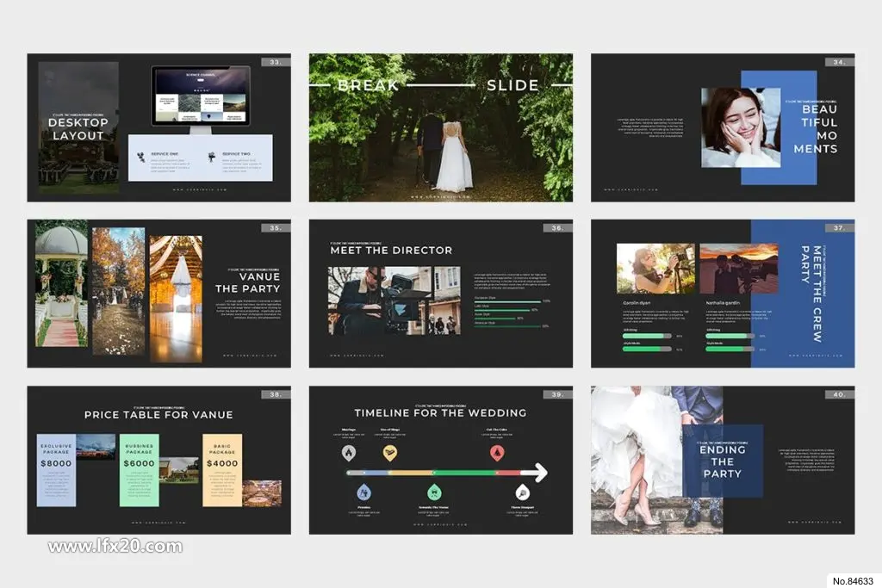The image size is (882, 588).
Task: Select the smiling woman photo
Action: pyautogui.click(x=740, y=127)
